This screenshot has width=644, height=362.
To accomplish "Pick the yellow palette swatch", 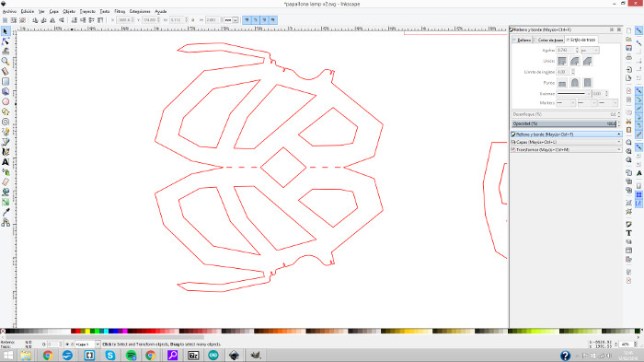I will [x=87, y=332].
